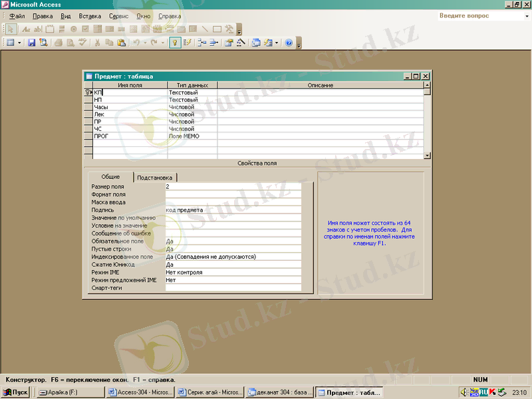The width and height of the screenshot is (532, 399).
Task: Select the row selector for field КП
Action: pos(88,92)
